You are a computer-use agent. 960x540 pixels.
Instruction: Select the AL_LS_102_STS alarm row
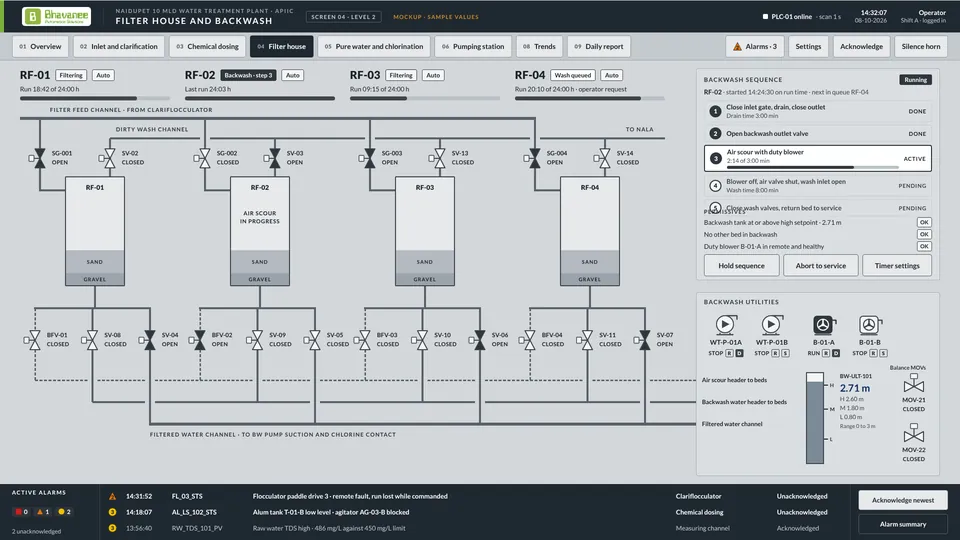[474, 512]
